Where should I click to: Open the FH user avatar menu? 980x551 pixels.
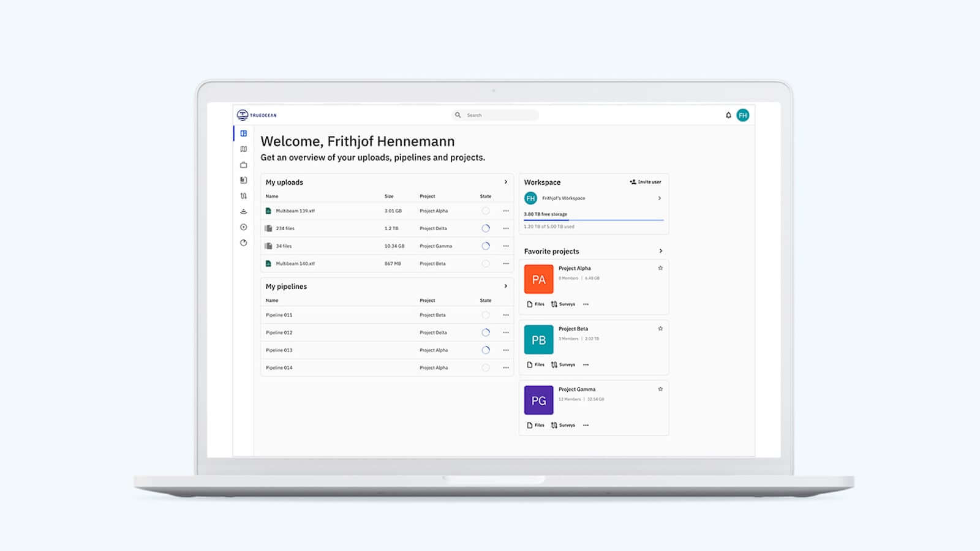tap(743, 115)
